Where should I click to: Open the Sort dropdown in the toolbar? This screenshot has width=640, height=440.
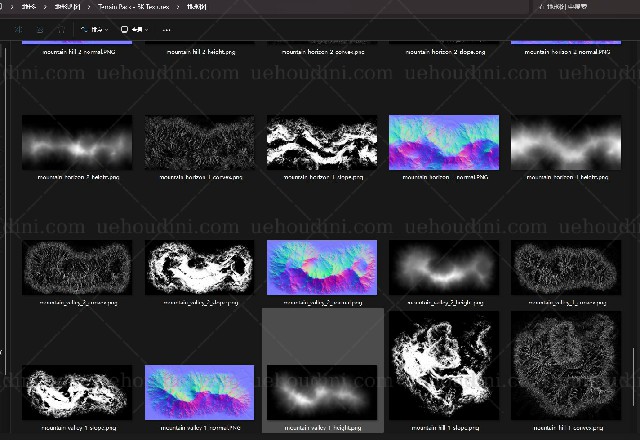[94, 29]
